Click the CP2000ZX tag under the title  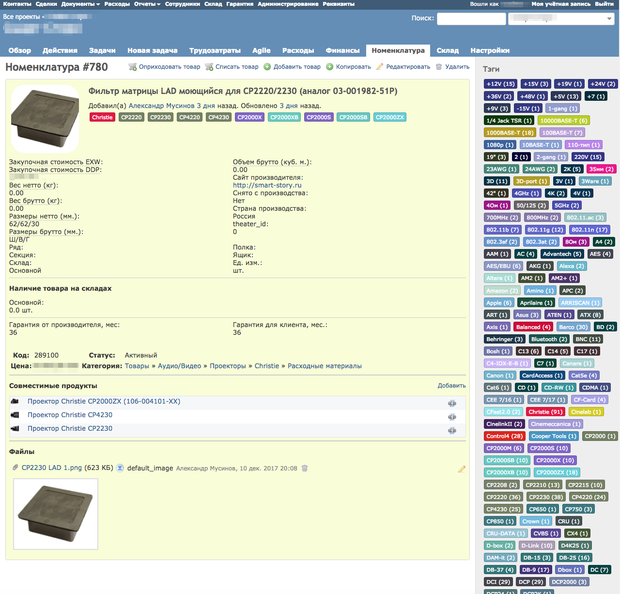click(389, 117)
